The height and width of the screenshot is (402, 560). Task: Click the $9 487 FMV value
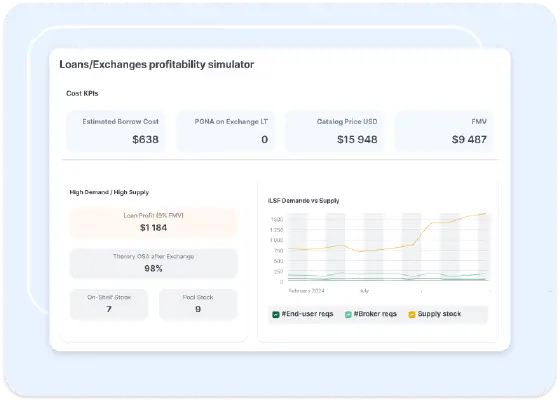click(469, 139)
